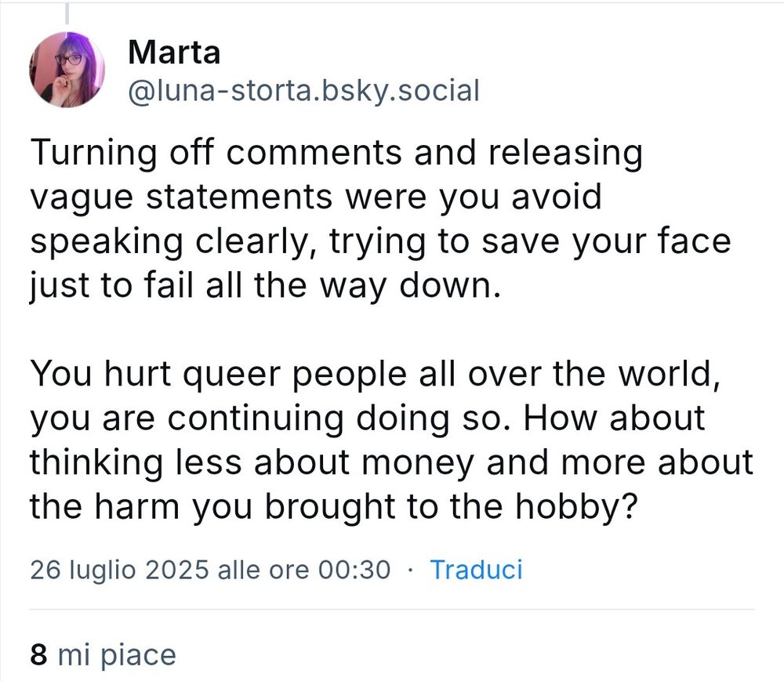Open the @luna-storta.bsky.social handle
The width and height of the screenshot is (784, 681).
coord(304,91)
